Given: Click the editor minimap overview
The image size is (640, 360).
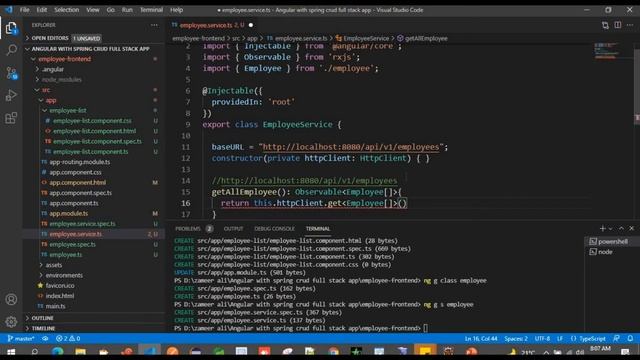Looking at the screenshot, I should click(606, 51).
